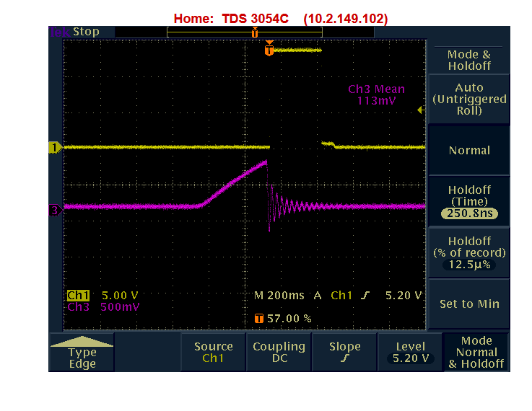This screenshot has width=532, height=411.
Task: Open the trigger Type Edge menu
Action: (82, 352)
